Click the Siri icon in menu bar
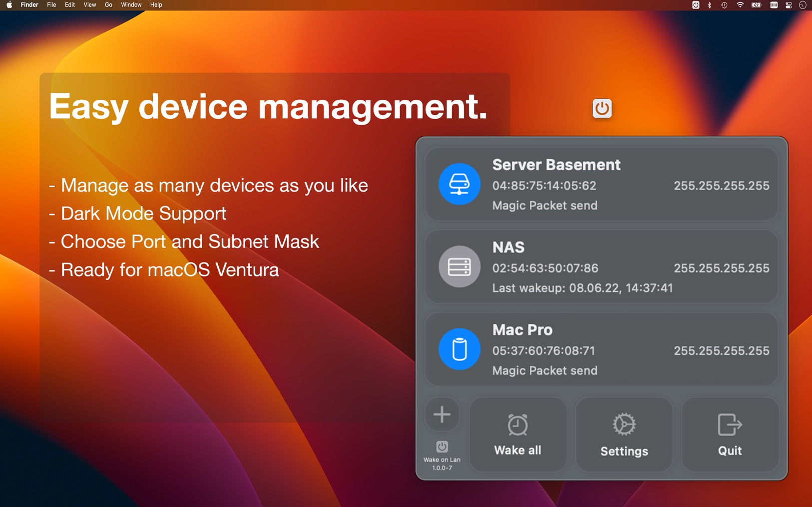This screenshot has height=507, width=812. point(803,5)
